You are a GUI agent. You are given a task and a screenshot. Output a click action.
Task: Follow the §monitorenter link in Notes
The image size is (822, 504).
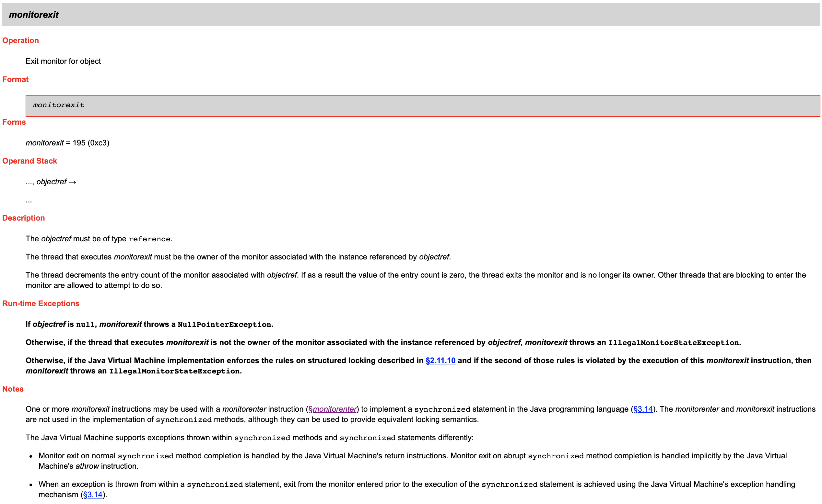[333, 409]
